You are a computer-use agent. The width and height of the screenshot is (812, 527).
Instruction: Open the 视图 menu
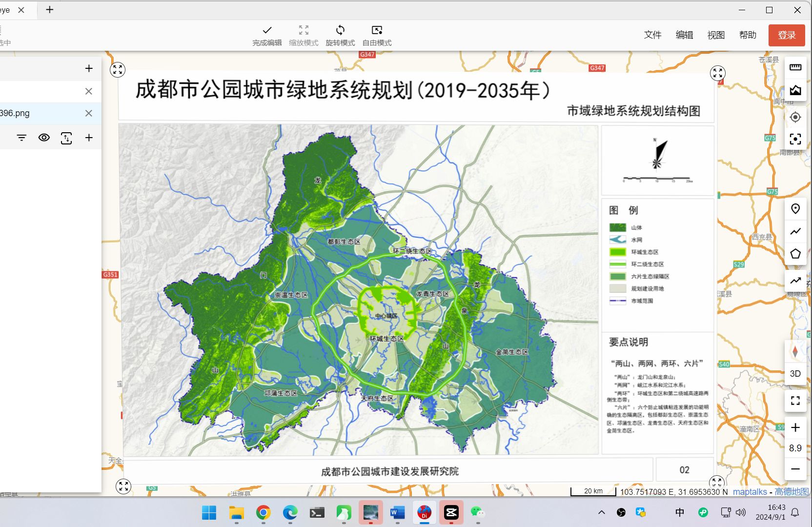click(715, 35)
